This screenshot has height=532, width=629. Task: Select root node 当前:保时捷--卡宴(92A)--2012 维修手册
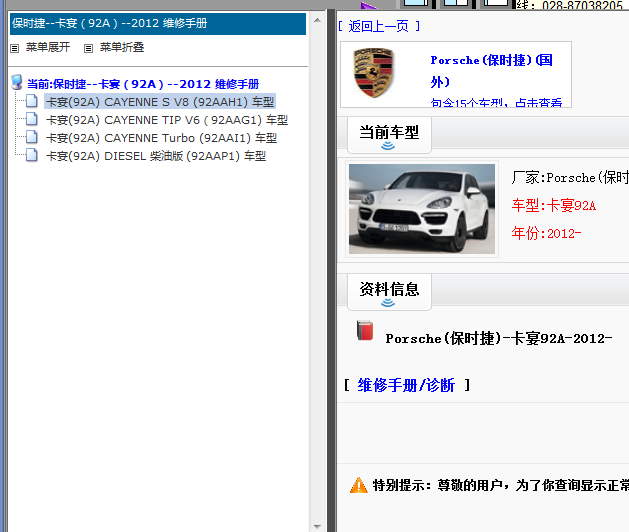tap(143, 84)
